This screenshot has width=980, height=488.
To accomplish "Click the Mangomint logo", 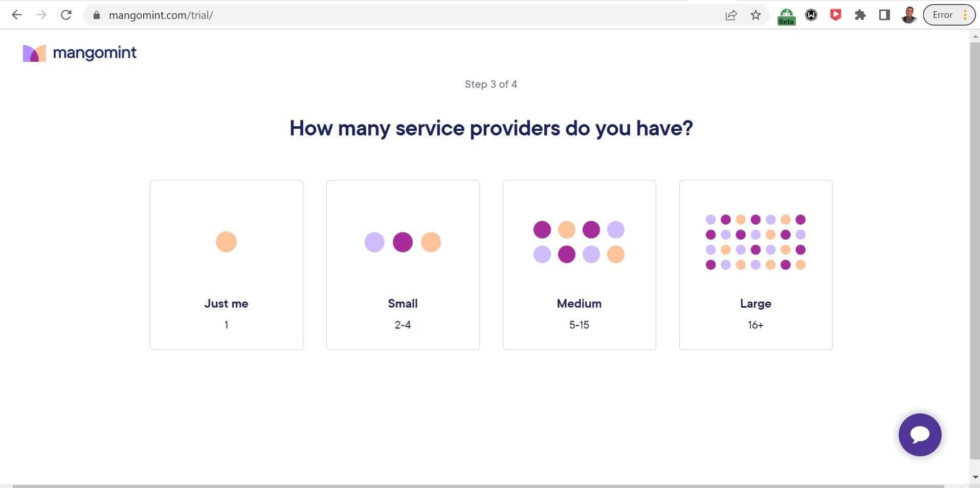I will pos(79,53).
